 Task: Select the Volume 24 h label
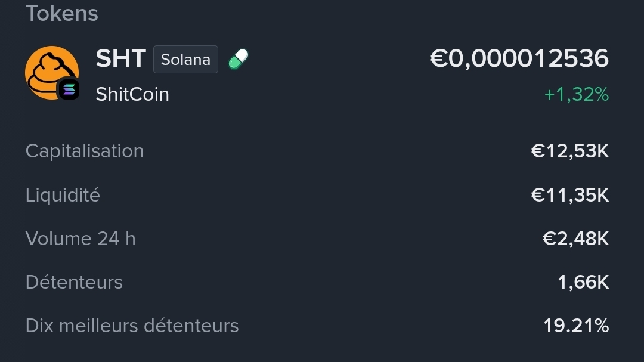[80, 239]
